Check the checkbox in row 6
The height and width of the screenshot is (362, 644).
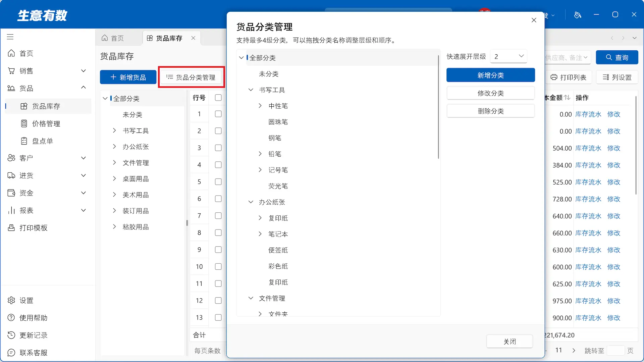[218, 199]
